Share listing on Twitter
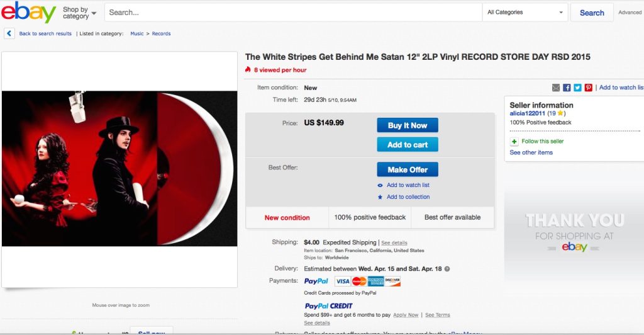Viewport: 644px width, 335px height. pos(577,88)
